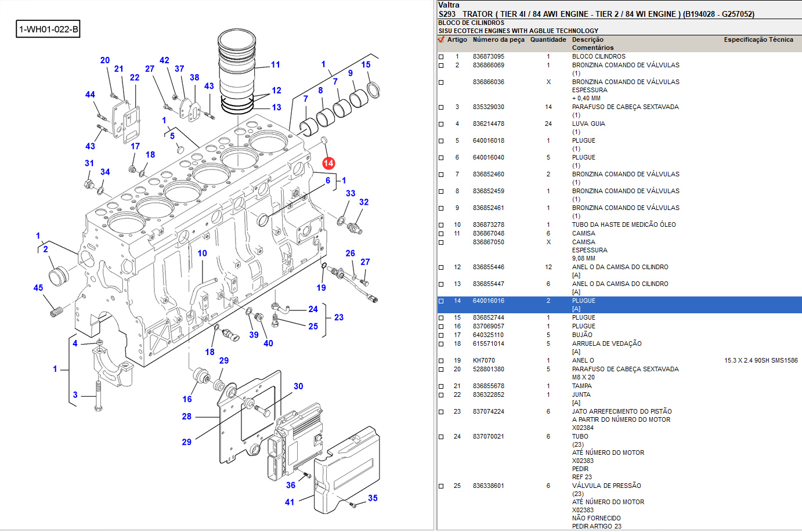
Task: Select the VÁLVULA DE PRESSÃO row
Action: (x=606, y=486)
